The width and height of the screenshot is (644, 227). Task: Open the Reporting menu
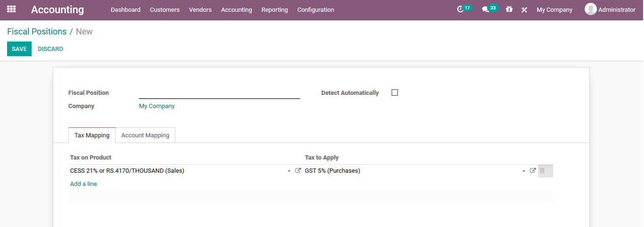tap(275, 9)
